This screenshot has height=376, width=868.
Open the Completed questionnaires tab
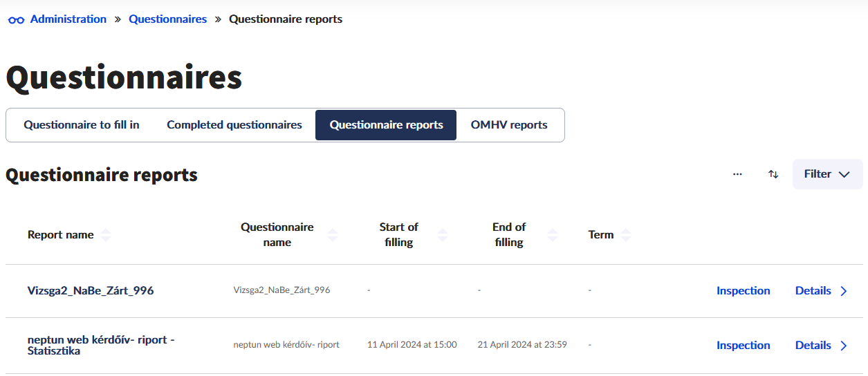click(x=234, y=125)
